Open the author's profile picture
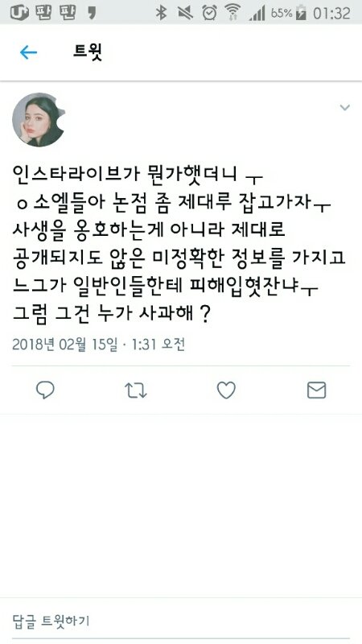The width and height of the screenshot is (362, 644). tap(39, 119)
